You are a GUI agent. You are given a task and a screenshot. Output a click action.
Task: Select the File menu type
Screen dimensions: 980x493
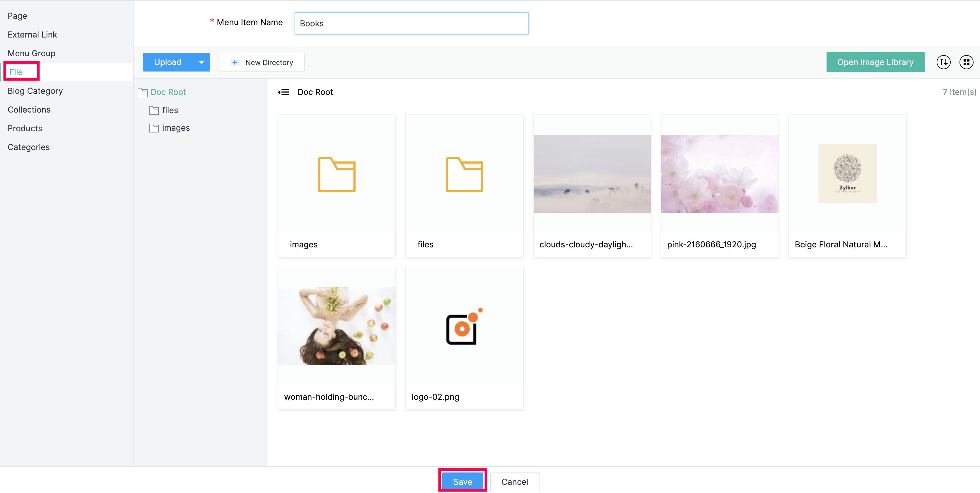16,72
